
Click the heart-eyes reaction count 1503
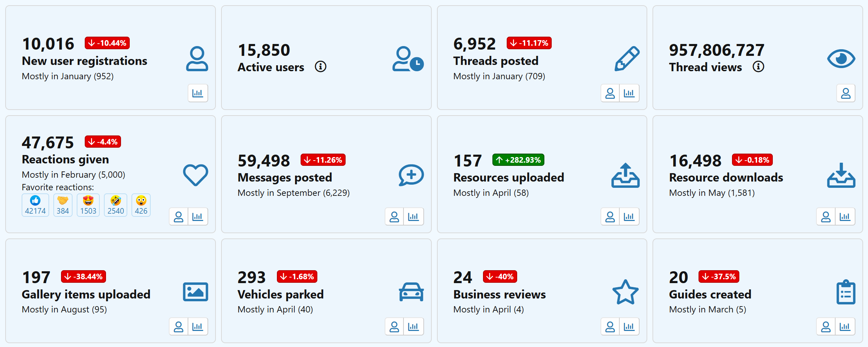click(88, 205)
